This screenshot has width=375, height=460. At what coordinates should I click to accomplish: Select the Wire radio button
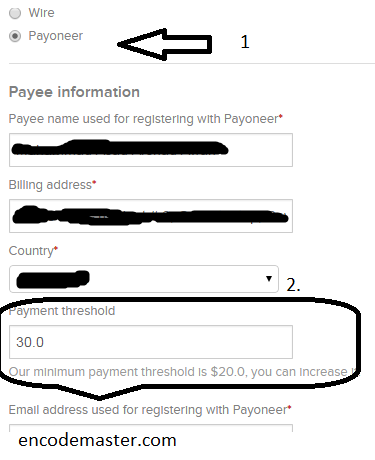(15, 13)
